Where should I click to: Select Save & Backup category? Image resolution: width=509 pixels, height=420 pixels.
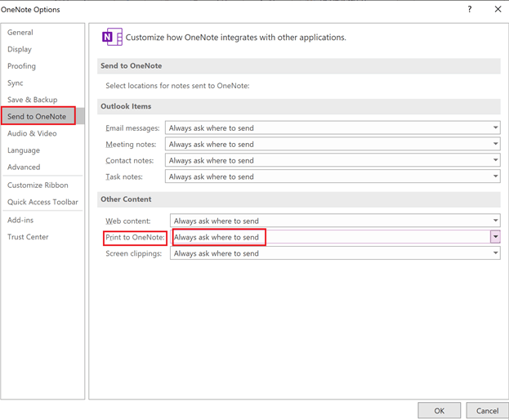33,100
